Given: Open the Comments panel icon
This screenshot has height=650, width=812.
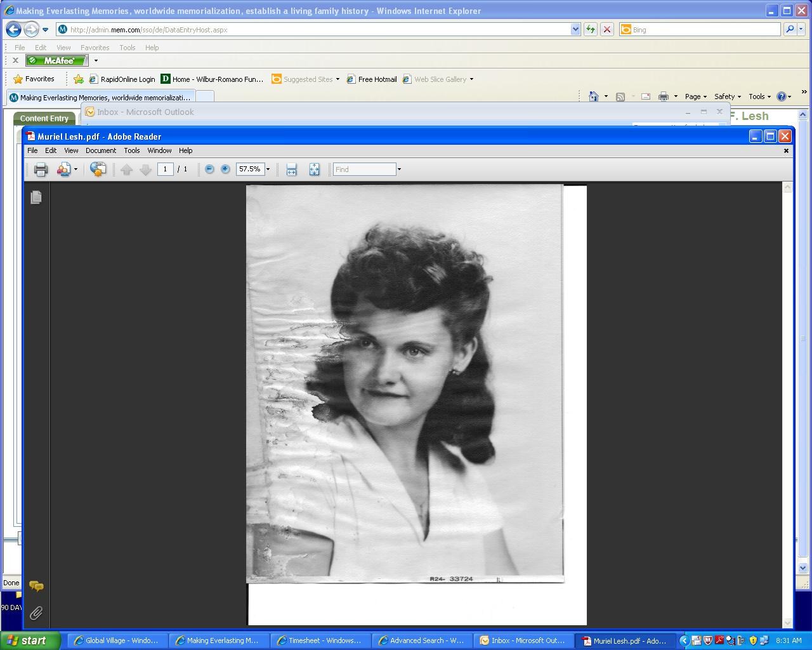Looking at the screenshot, I should tap(36, 587).
